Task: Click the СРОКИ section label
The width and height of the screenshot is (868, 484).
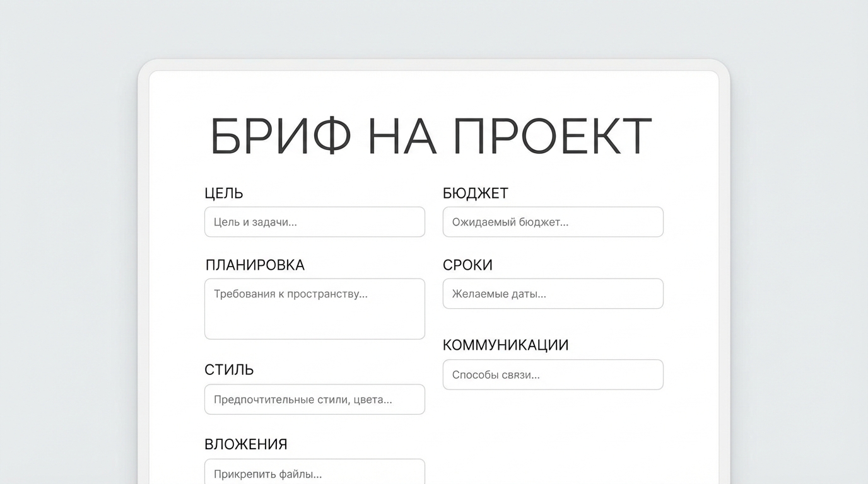Action: point(467,265)
